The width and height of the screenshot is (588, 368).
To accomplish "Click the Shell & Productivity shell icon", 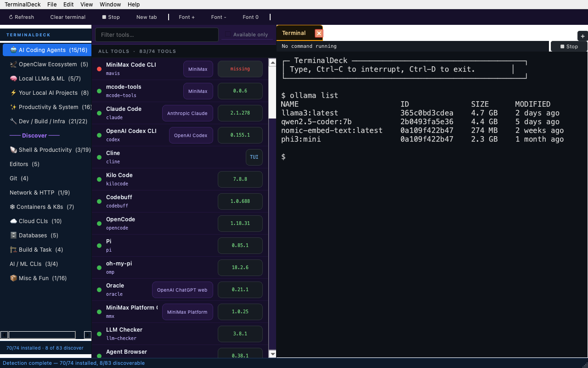I will 13,149.
